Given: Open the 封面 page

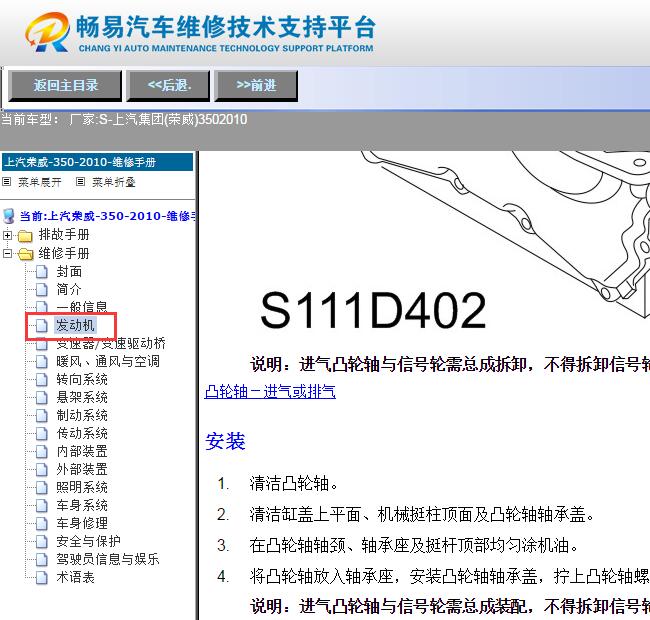Looking at the screenshot, I should click(69, 271).
